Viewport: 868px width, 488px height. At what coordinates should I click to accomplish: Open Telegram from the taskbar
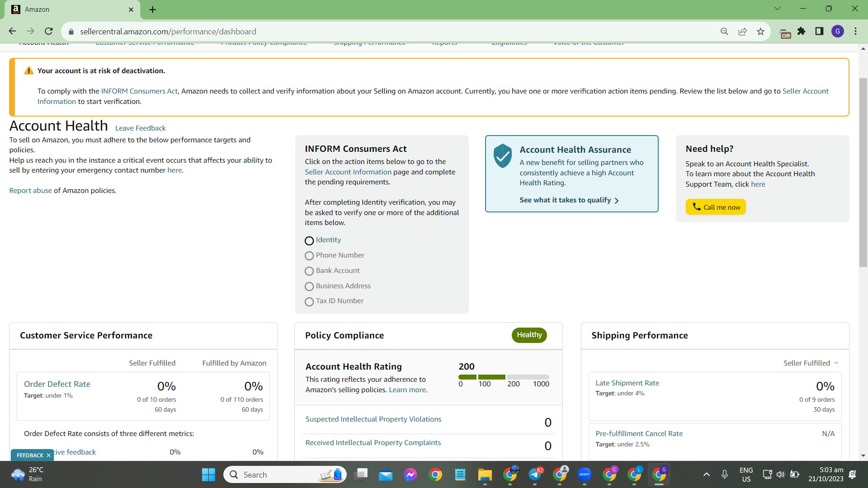click(535, 474)
